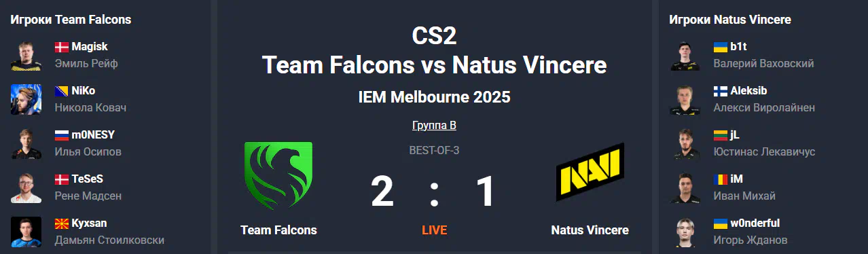Open TeSeS's player photo
Image resolution: width=868 pixels, height=254 pixels.
26,188
